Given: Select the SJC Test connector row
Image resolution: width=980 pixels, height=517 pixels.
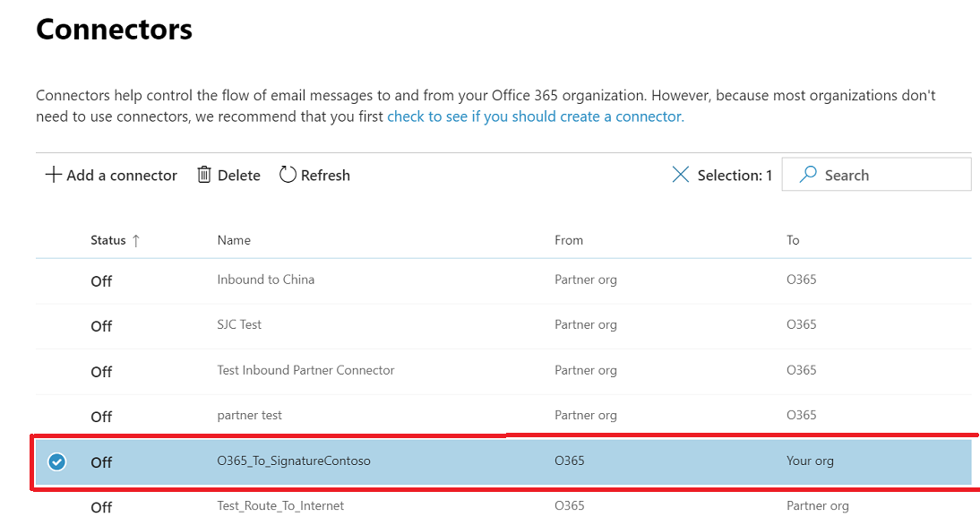Looking at the screenshot, I should pyautogui.click(x=239, y=324).
